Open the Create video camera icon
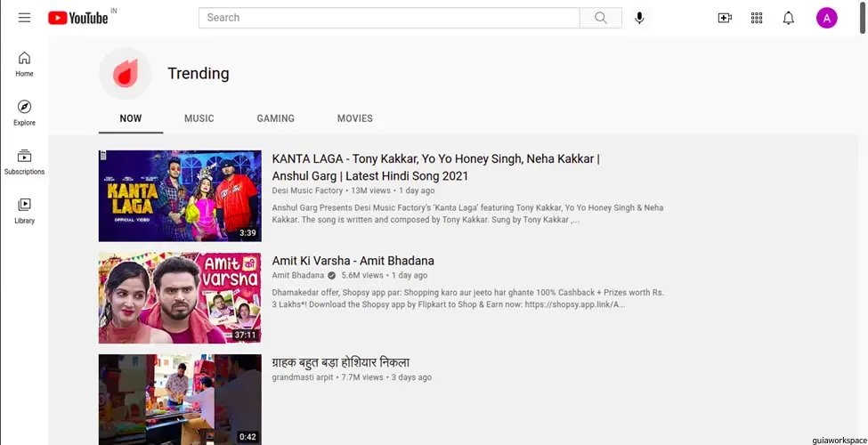 click(x=725, y=18)
